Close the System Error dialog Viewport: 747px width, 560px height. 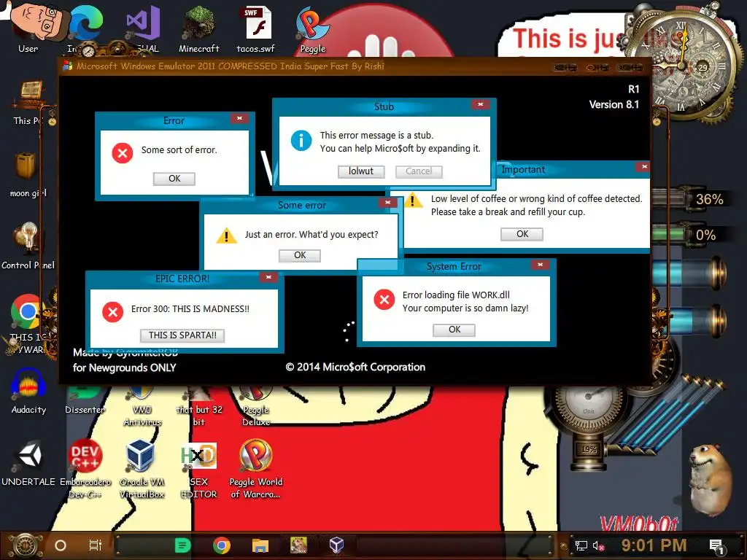541,265
